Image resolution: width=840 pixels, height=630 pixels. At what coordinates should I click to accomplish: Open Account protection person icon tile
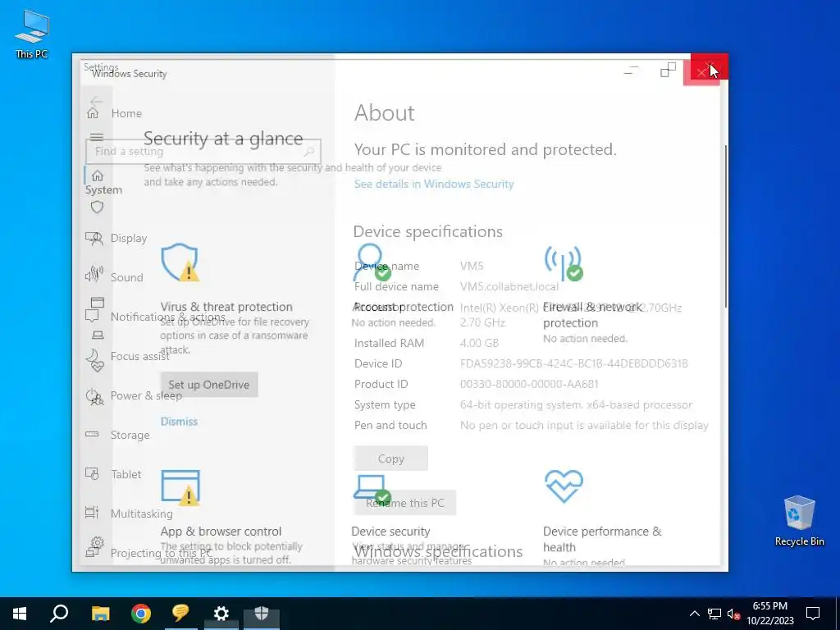point(372,262)
